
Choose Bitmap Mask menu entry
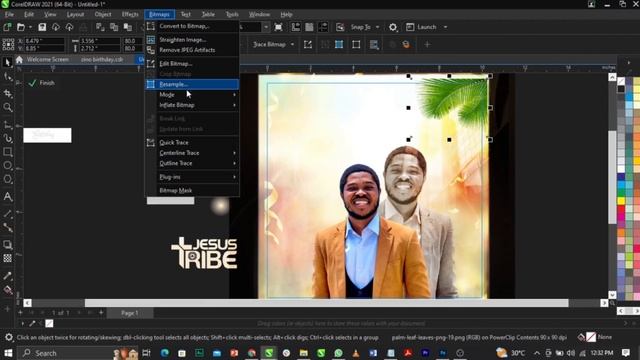click(192, 190)
